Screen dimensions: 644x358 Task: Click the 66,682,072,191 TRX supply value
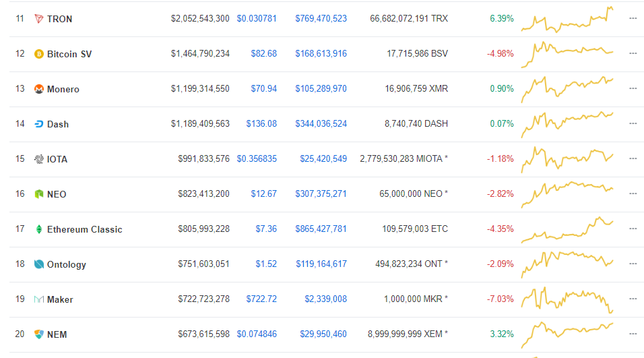[x=409, y=18]
